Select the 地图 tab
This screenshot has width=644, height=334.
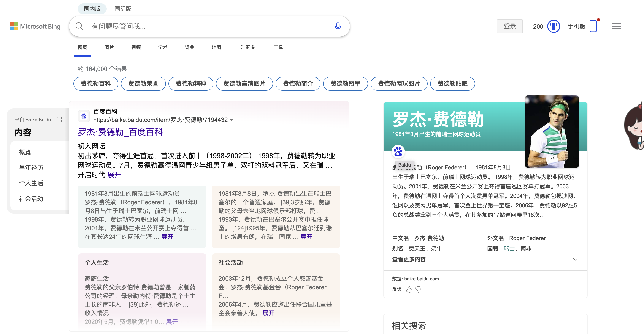[216, 47]
